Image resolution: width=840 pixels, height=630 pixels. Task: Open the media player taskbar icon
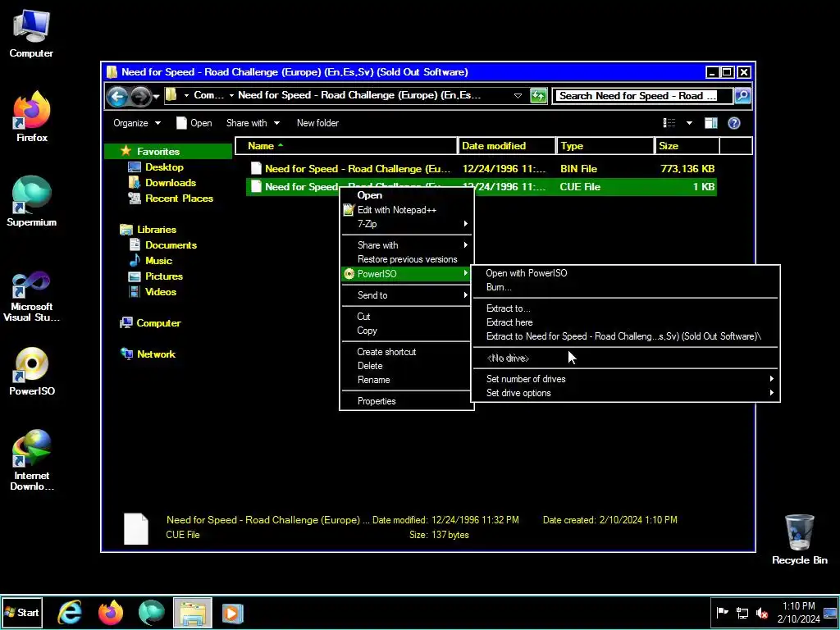(232, 612)
